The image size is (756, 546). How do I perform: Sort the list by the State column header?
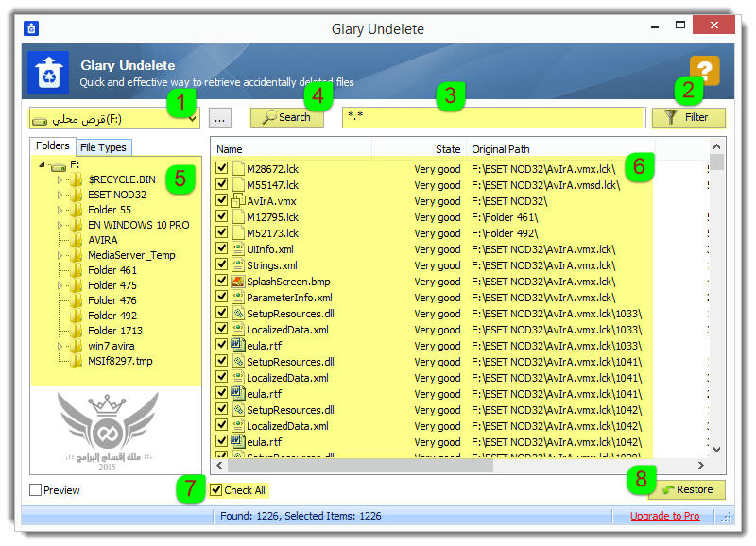point(419,149)
